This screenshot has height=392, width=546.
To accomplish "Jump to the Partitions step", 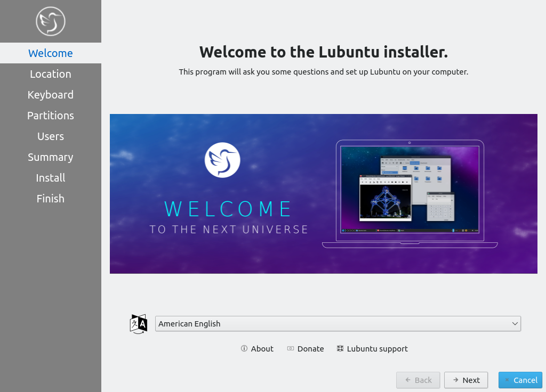I will coord(51,116).
